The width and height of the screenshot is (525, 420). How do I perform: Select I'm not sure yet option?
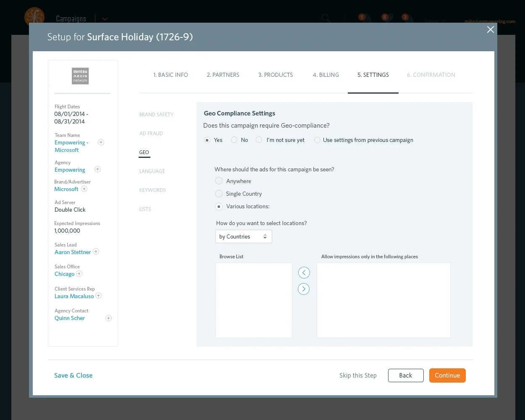click(x=259, y=140)
